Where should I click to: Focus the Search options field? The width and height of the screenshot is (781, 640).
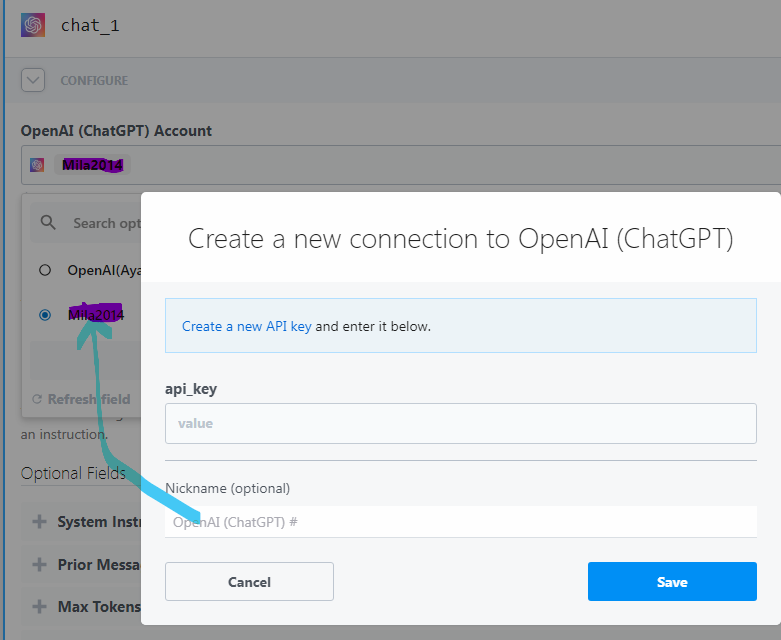pos(86,223)
